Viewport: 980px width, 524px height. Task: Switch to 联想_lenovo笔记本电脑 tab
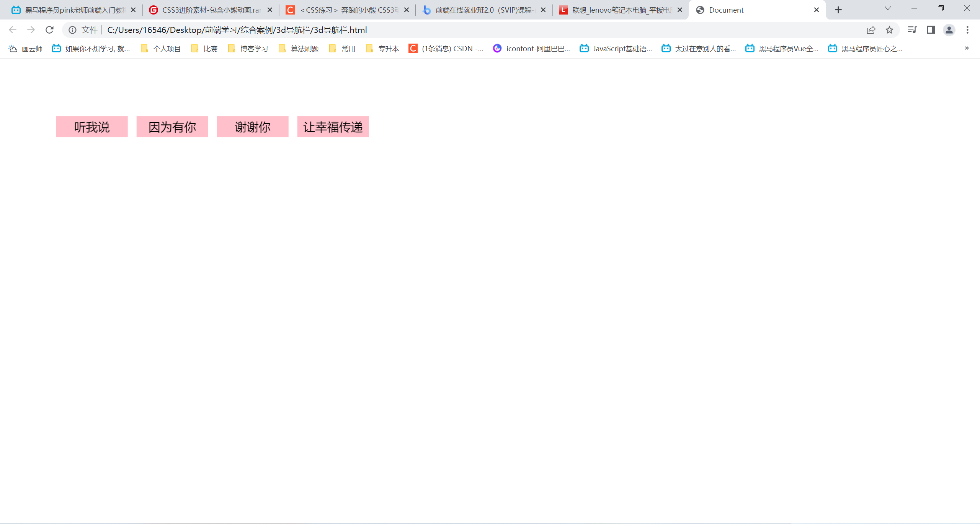click(x=616, y=10)
